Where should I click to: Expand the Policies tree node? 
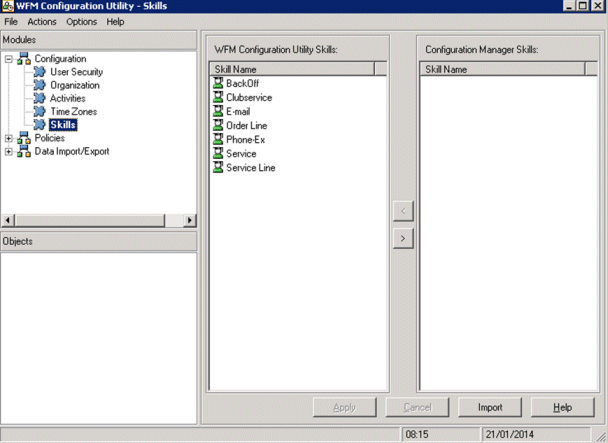click(x=9, y=139)
